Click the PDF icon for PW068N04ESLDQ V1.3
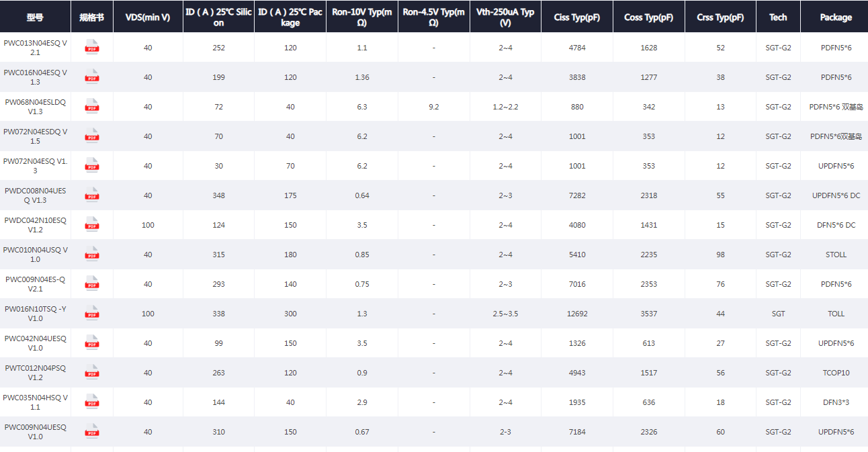The image size is (868, 452). coord(92,106)
